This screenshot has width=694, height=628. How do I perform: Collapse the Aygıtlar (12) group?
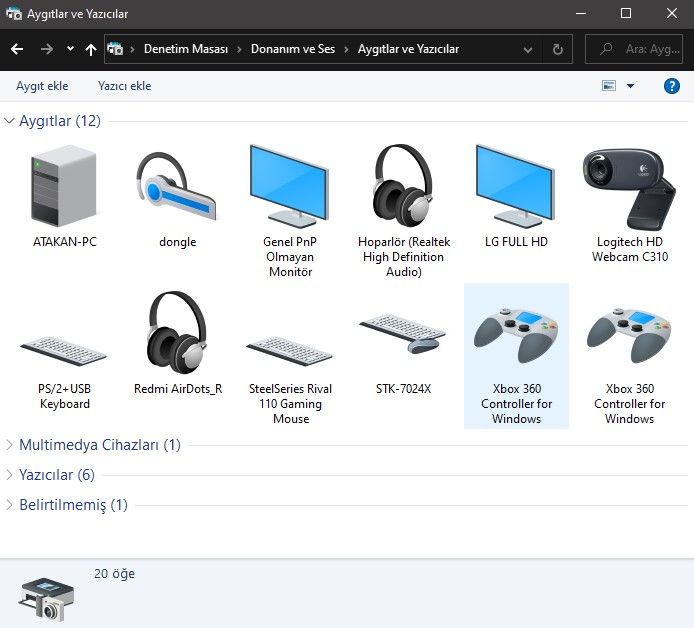pyautogui.click(x=9, y=120)
